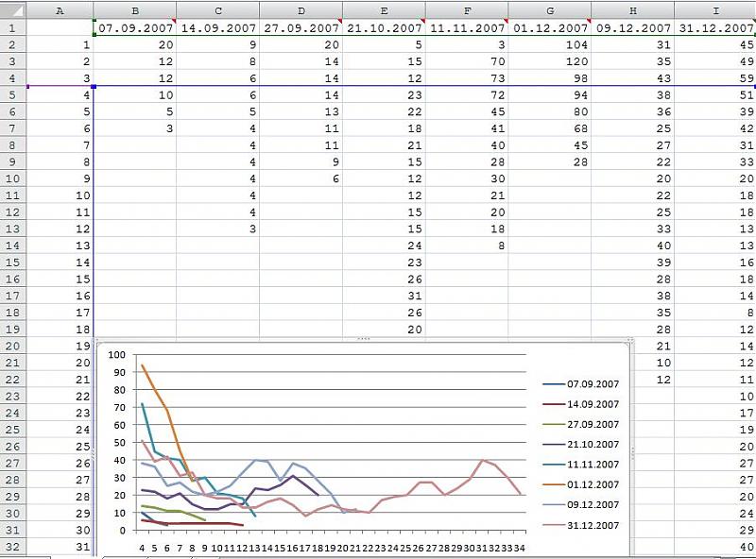Select cell E14 with value 24
The width and height of the screenshot is (756, 559).
(384, 246)
